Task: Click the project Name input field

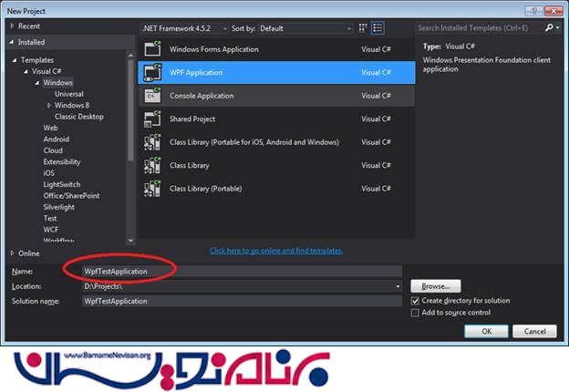Action: pos(242,272)
